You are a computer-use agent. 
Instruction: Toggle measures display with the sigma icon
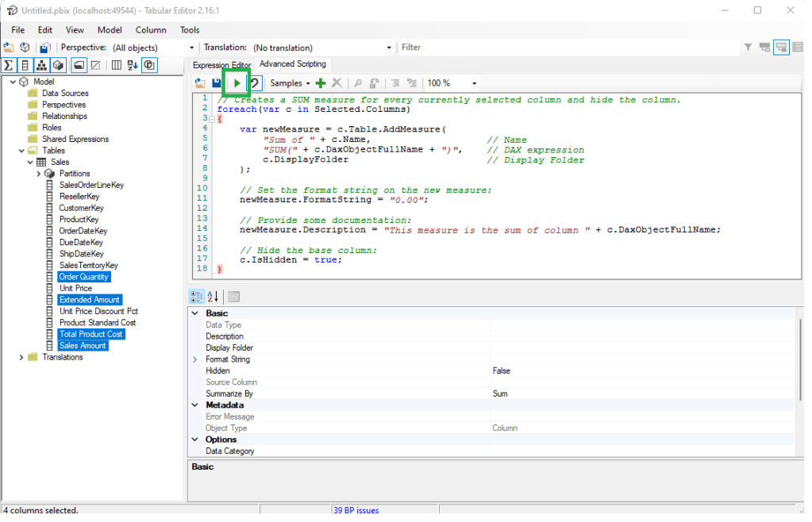[x=9, y=65]
